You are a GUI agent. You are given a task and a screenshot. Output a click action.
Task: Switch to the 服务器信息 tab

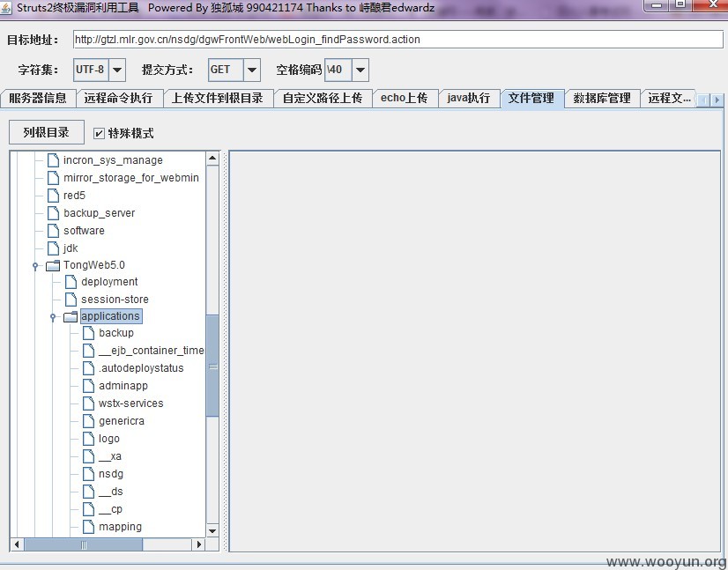[x=38, y=99]
